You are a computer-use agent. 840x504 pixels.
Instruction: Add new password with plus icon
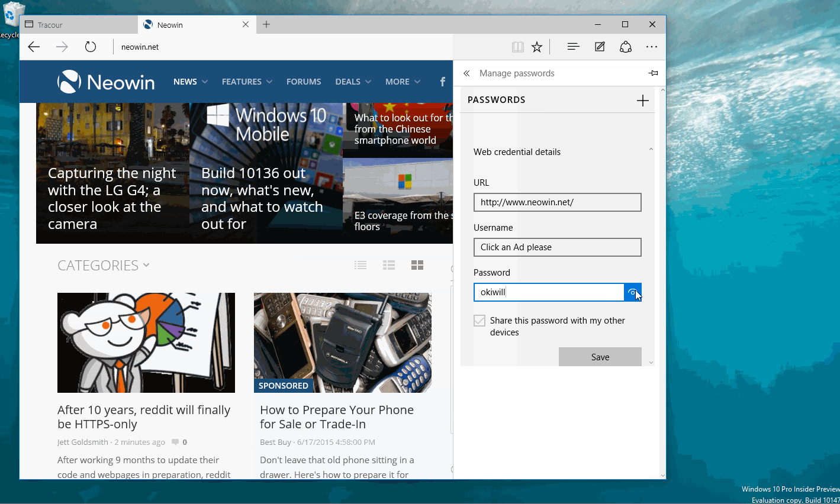tap(642, 101)
